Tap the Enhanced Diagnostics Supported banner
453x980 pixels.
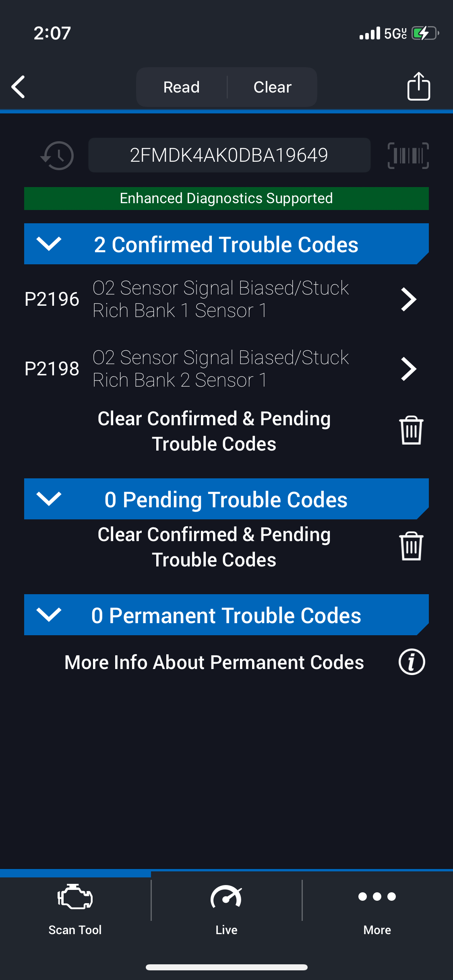[226, 198]
